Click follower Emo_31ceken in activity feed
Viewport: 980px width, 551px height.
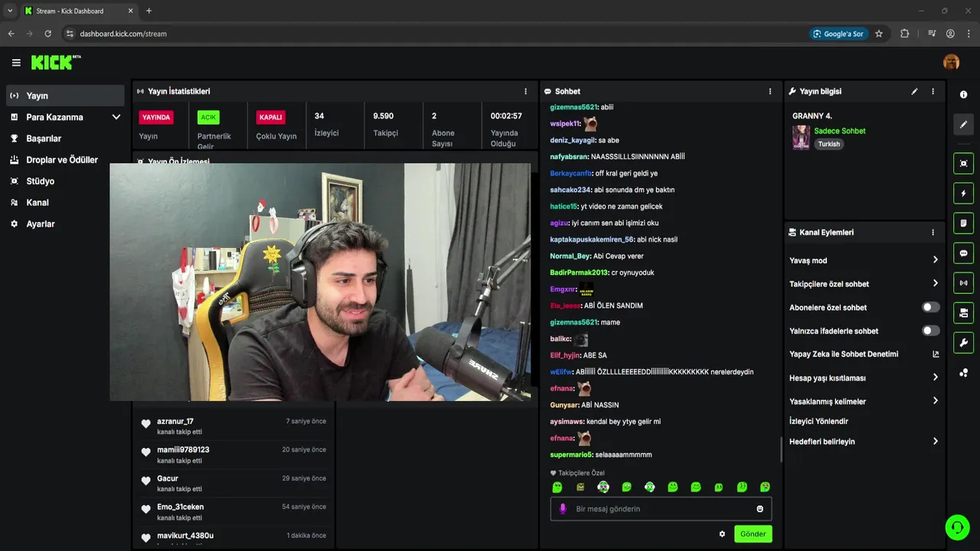click(181, 507)
